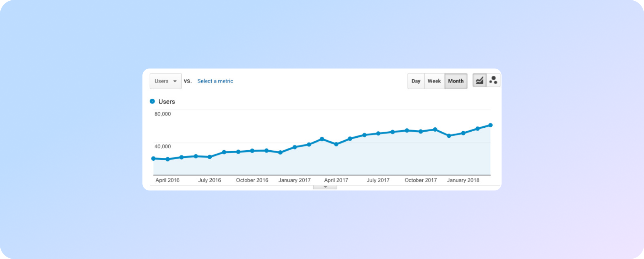Click the 'July 2017' axis label

pyautogui.click(x=378, y=180)
